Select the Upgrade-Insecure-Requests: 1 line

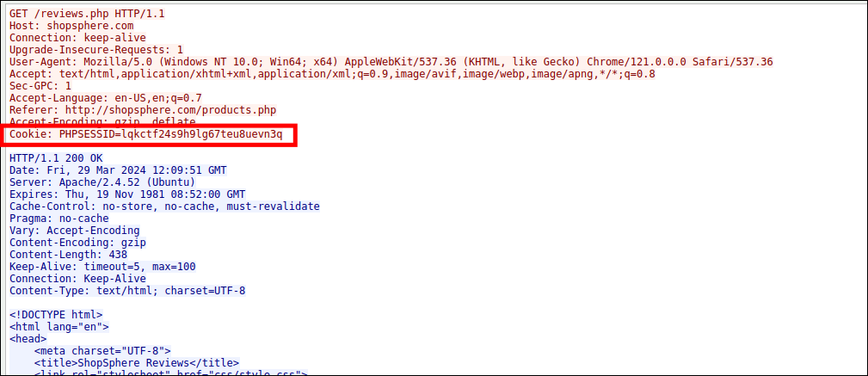[96, 50]
